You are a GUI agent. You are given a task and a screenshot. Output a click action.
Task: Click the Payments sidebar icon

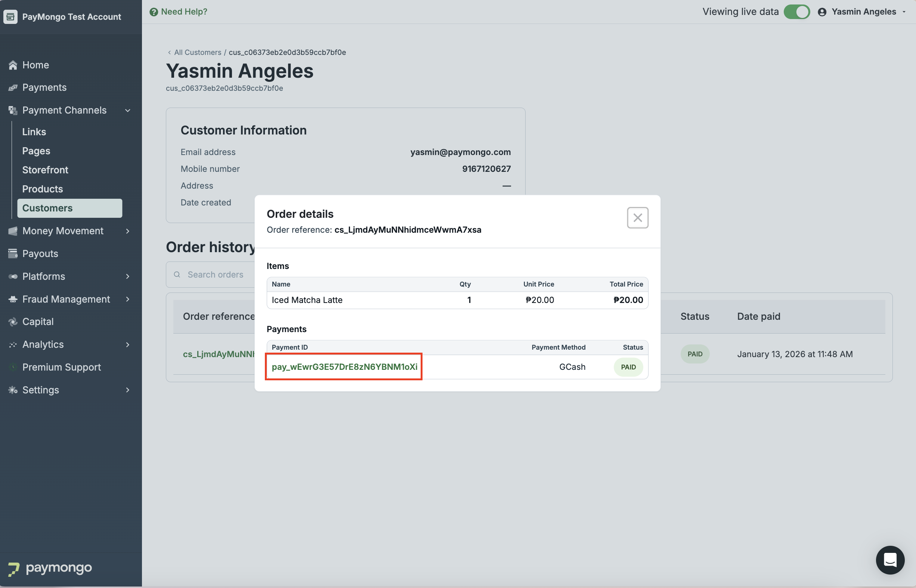(x=13, y=87)
